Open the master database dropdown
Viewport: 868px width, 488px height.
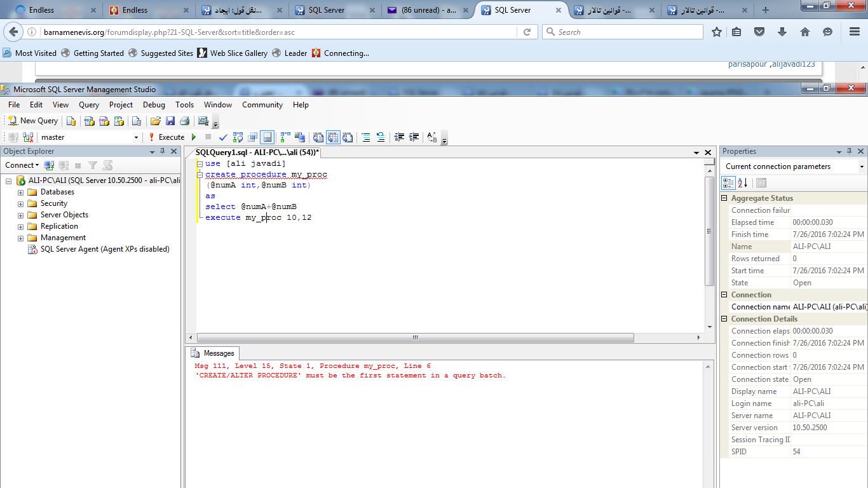coord(136,137)
